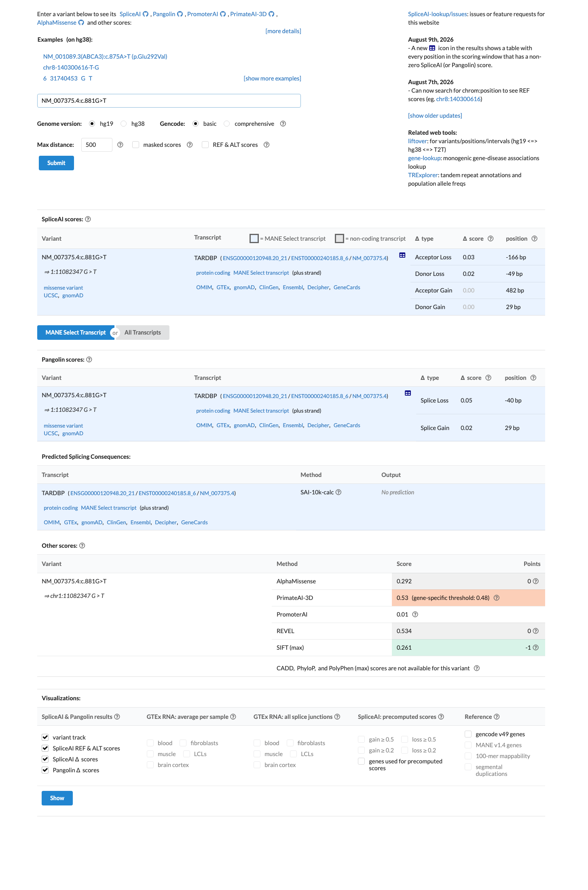Select the hg38 genome version
588x890 pixels.
point(124,124)
